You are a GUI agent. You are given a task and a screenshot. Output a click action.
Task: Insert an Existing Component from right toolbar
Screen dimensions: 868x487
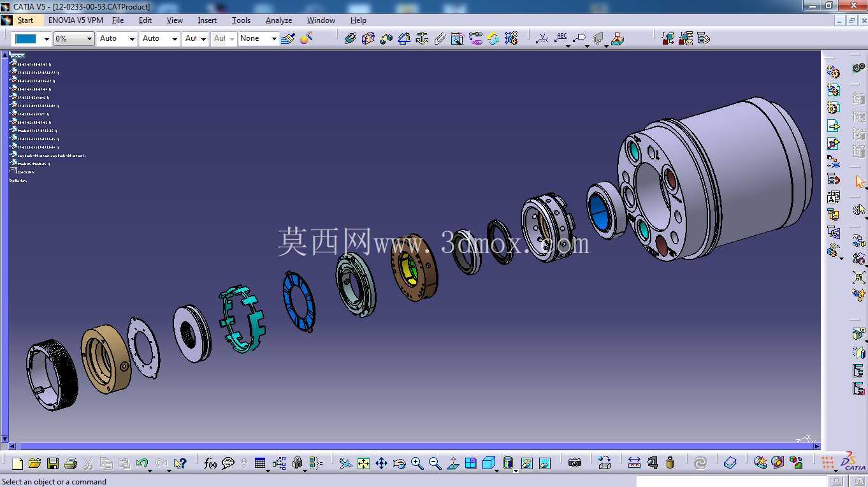(833, 126)
